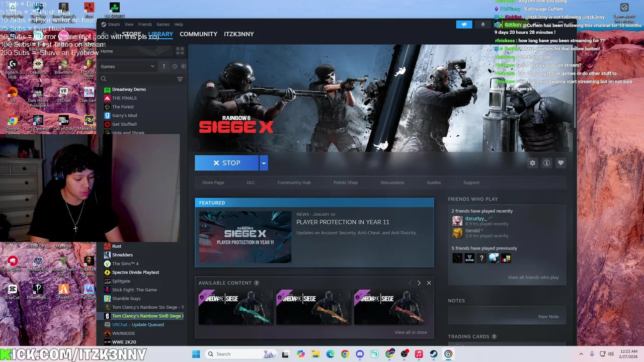The height and width of the screenshot is (362, 644).
Task: Open the Points Shop link
Action: (346, 183)
